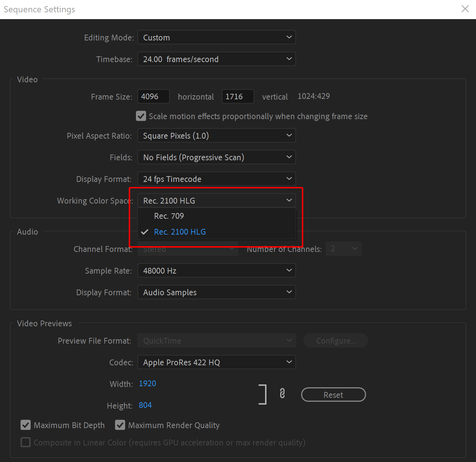Click the preview Width value 1920
The height and width of the screenshot is (462, 476).
tap(147, 384)
